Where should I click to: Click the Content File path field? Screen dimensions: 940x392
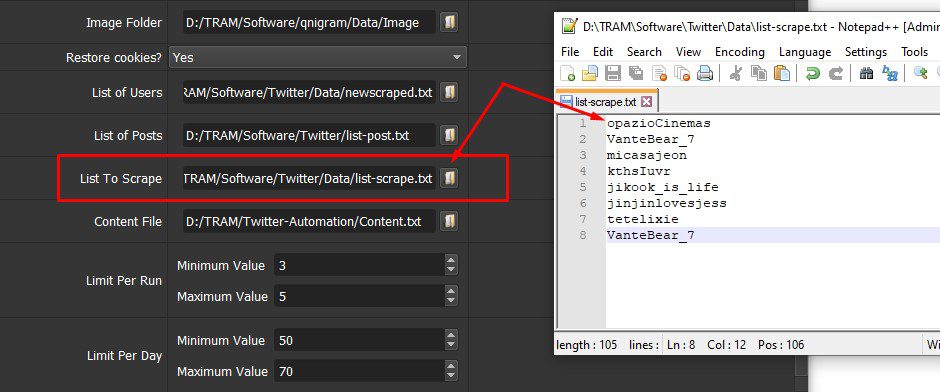[309, 222]
